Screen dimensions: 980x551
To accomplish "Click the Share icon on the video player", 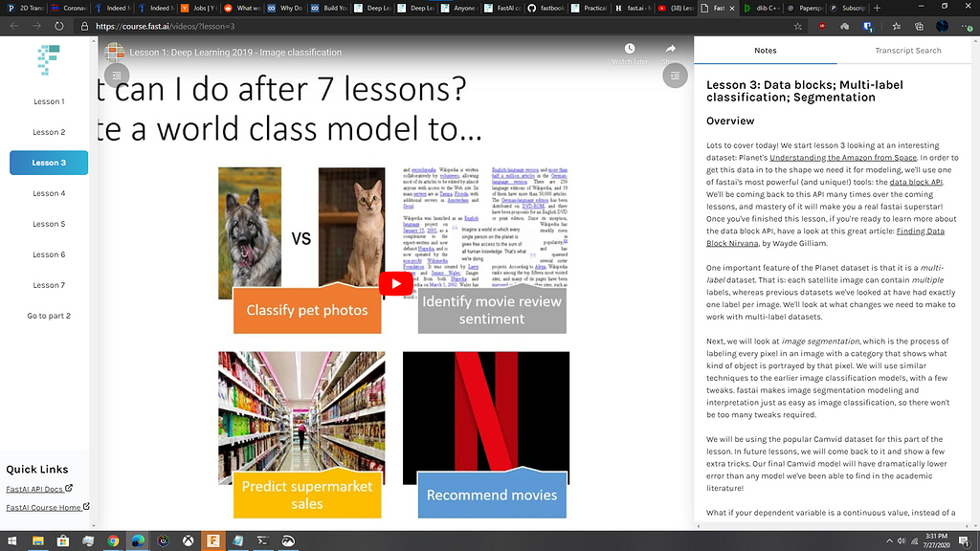I will click(670, 48).
